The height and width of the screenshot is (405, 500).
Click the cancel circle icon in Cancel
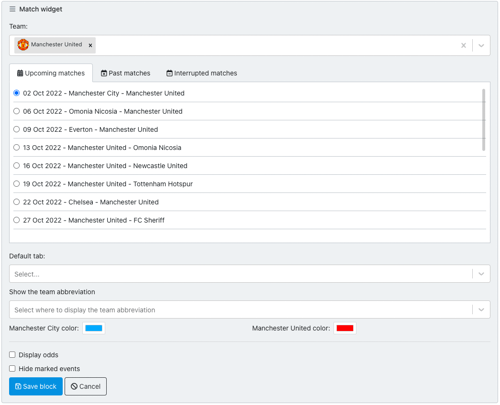coord(74,386)
